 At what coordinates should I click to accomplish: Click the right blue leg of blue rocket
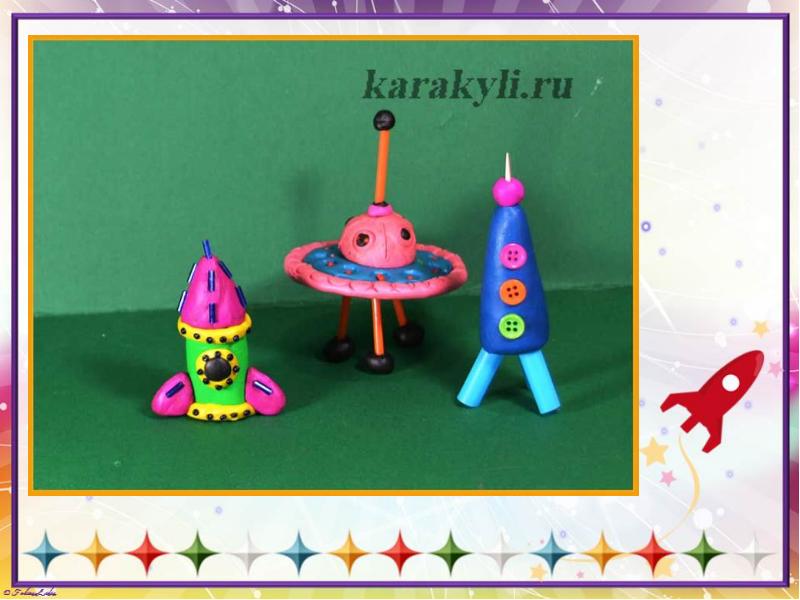[542, 385]
